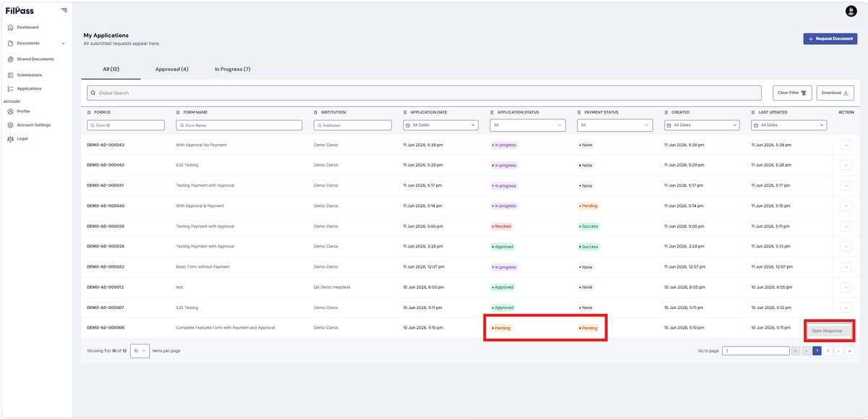The height and width of the screenshot is (419, 868).
Task: Collapse the sidebar with the menu icon
Action: pyautogui.click(x=64, y=10)
